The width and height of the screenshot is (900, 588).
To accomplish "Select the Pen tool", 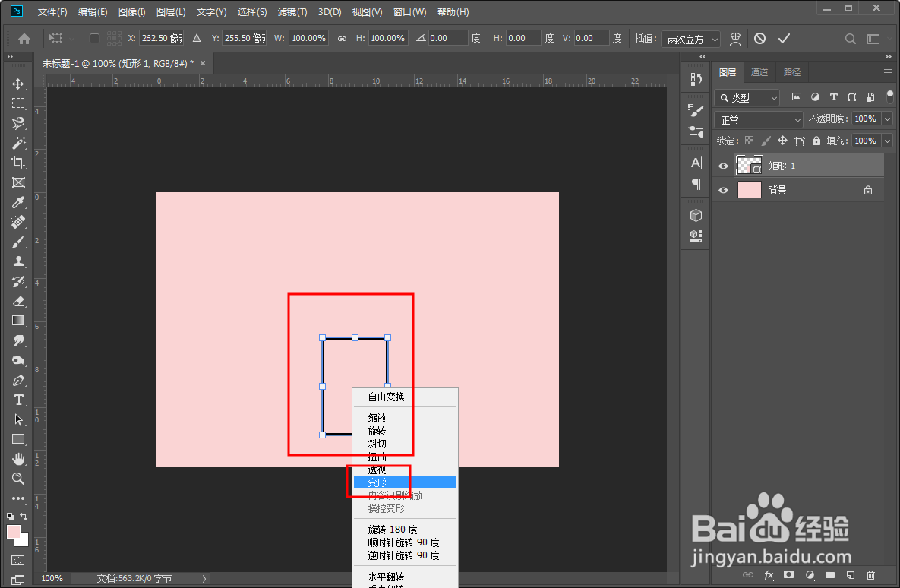I will tap(18, 380).
